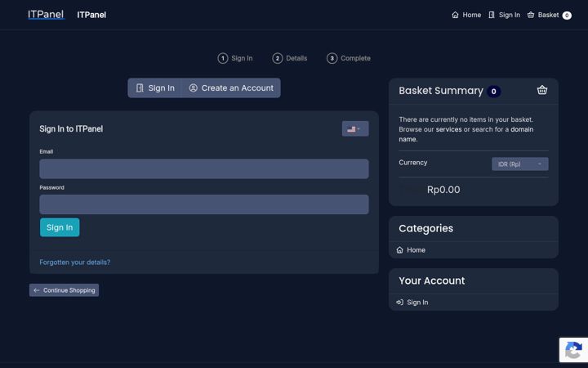Click the Basket Summary heading

click(x=441, y=91)
